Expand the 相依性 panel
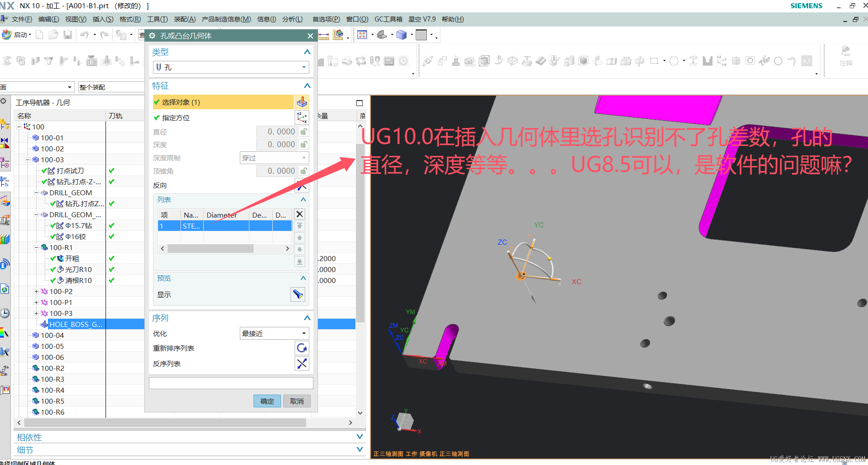 click(360, 437)
